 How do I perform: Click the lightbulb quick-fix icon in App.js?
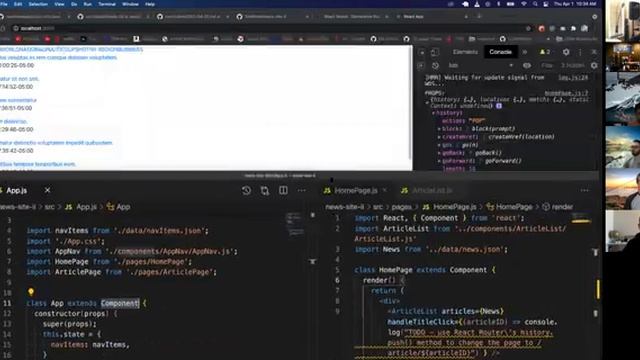31,292
